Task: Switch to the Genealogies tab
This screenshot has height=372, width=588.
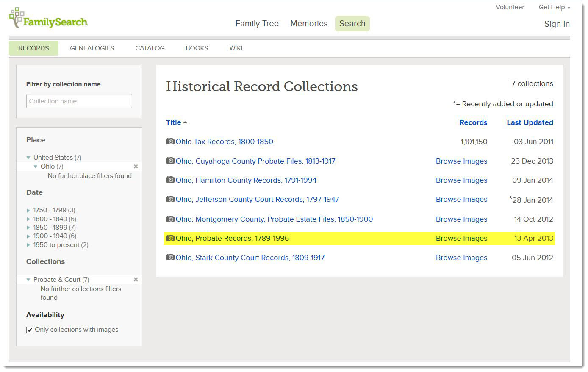Action: [x=92, y=48]
